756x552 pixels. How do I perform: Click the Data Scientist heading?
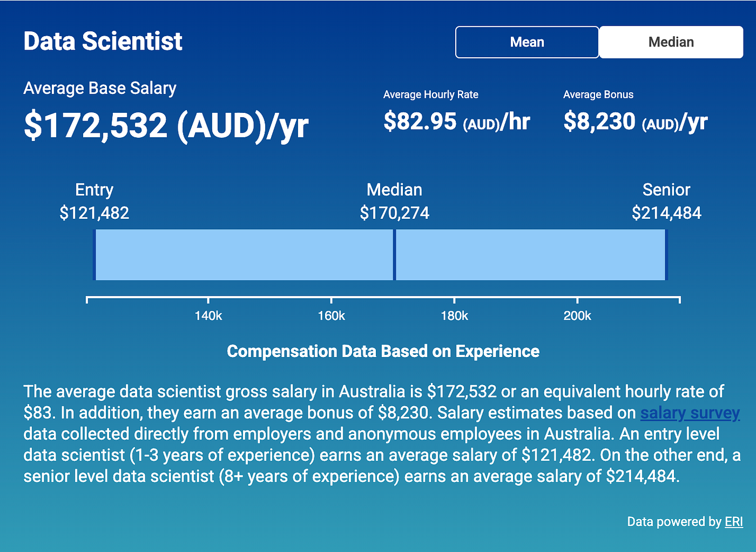(x=103, y=42)
